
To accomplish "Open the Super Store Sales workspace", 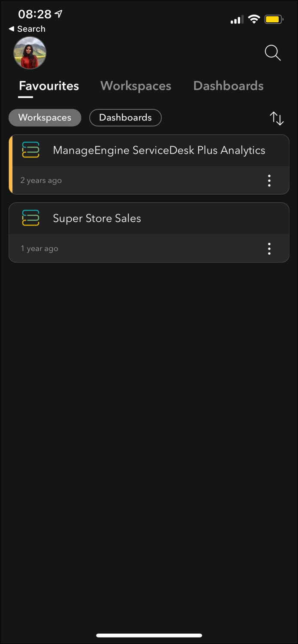I will pyautogui.click(x=97, y=218).
